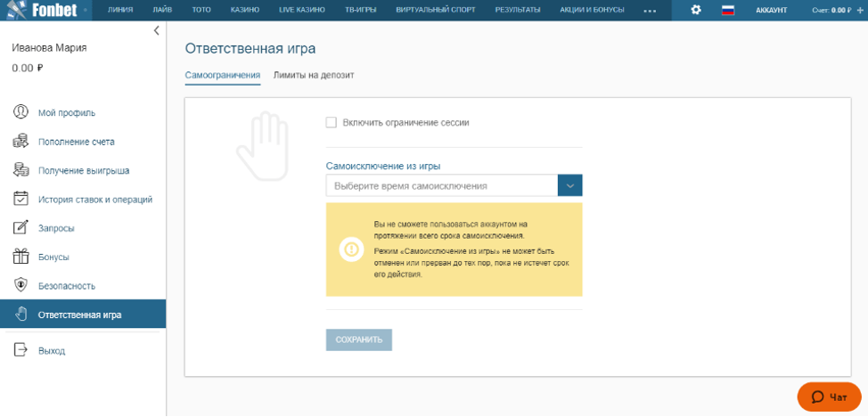This screenshot has height=417, width=868.
Task: Collapse the sidebar with the chevron arrow
Action: pyautogui.click(x=156, y=30)
